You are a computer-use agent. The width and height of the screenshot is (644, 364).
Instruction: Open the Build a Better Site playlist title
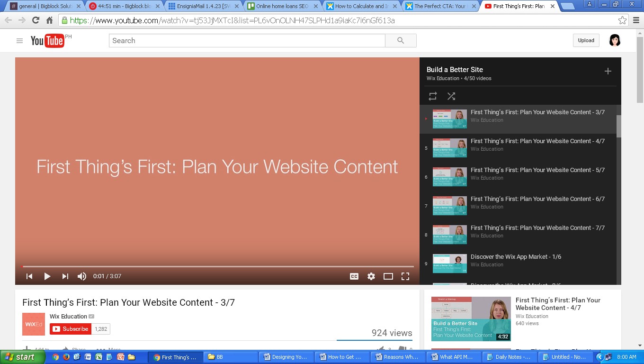[455, 69]
